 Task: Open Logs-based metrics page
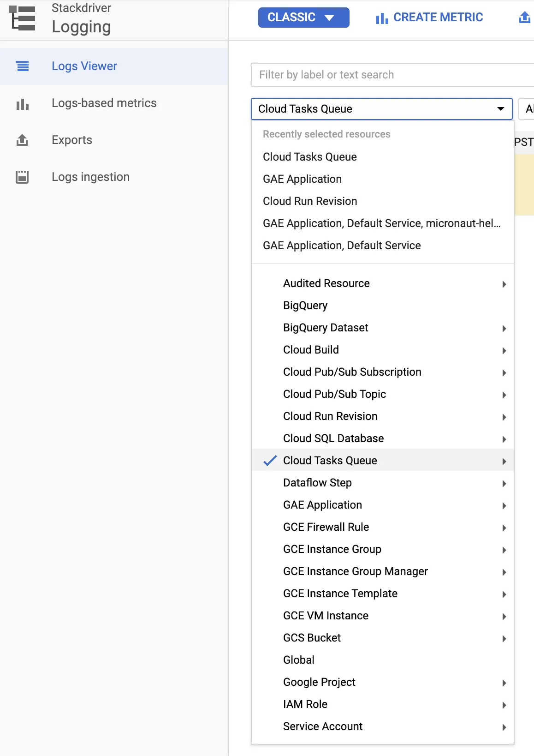pos(104,103)
